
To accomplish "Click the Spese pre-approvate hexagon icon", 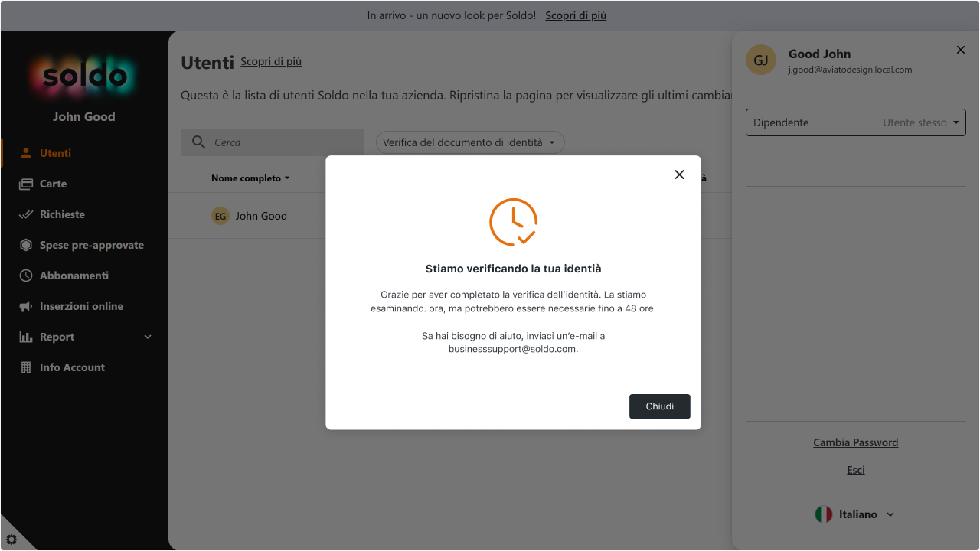I will tap(26, 245).
